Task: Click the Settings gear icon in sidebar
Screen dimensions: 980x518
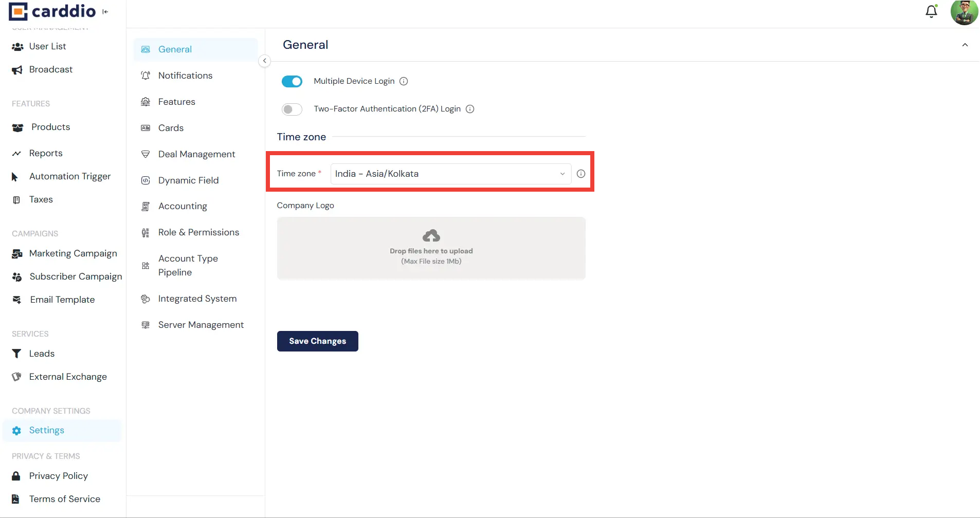Action: [x=17, y=431]
